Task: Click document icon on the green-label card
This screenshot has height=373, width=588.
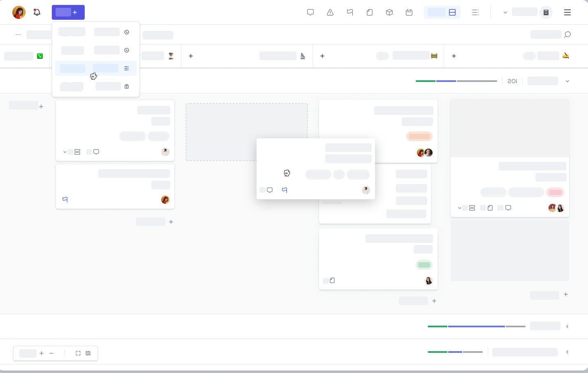Action: (332, 280)
